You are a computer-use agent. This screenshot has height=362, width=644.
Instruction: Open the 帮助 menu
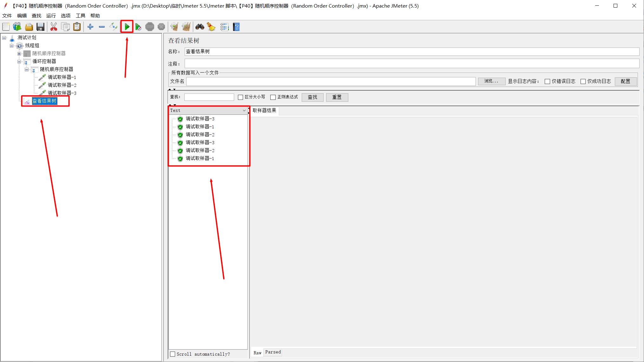click(x=95, y=16)
